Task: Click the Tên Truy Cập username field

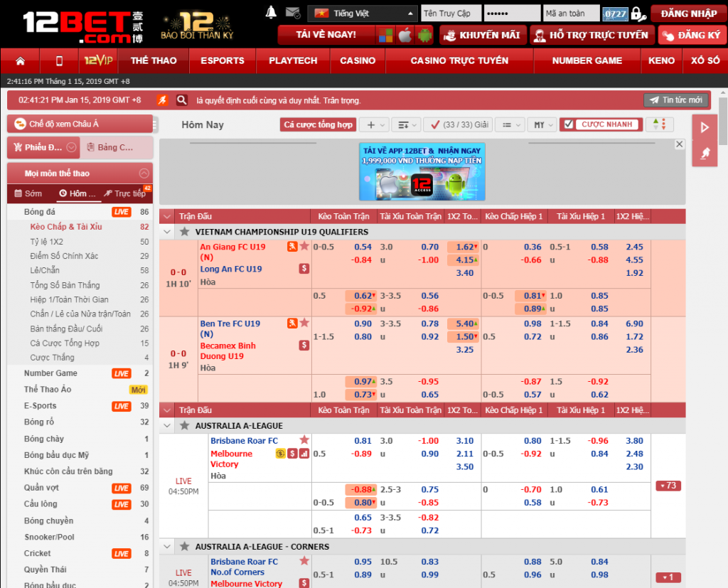Action: pos(451,14)
